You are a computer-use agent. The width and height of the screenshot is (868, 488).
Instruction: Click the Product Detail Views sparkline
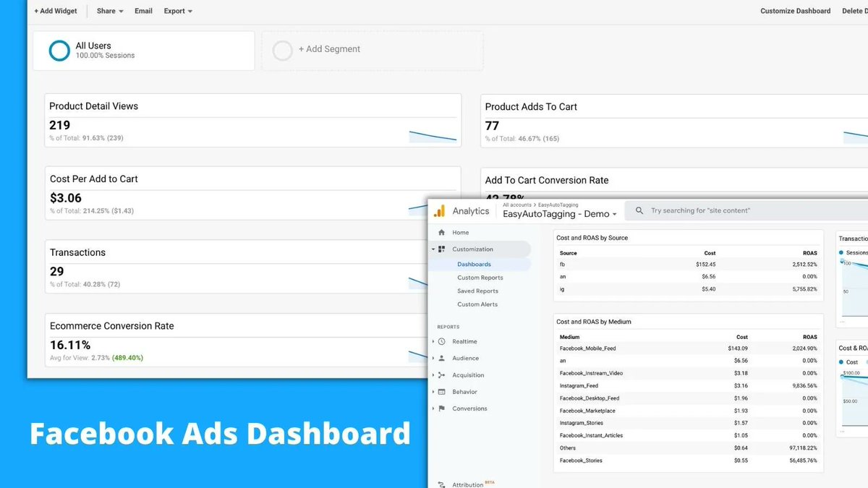click(x=433, y=136)
